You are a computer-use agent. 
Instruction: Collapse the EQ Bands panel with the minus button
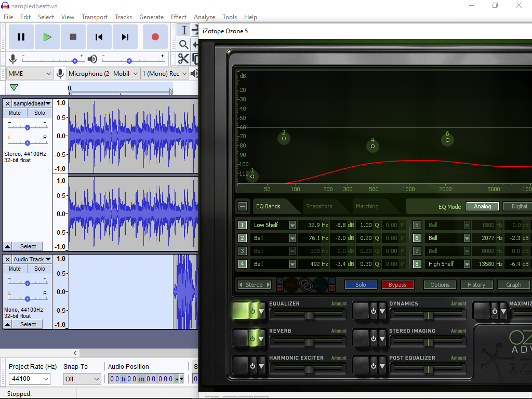tap(243, 206)
